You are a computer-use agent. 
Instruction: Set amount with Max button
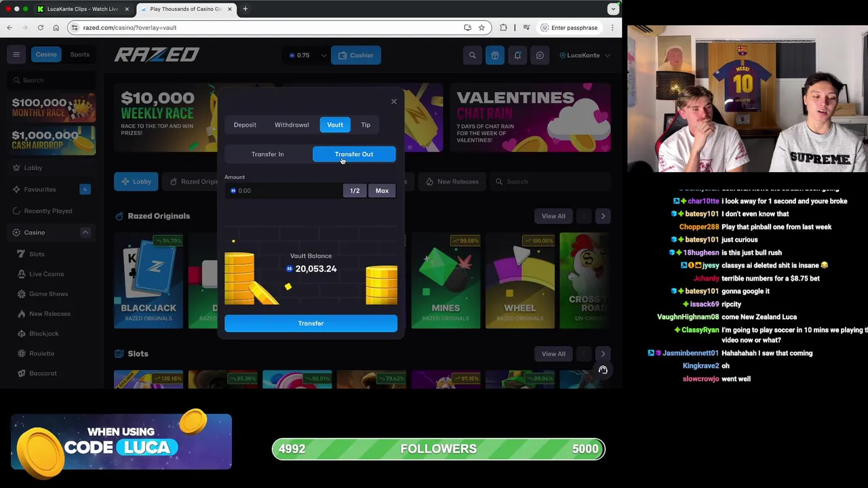click(x=382, y=191)
